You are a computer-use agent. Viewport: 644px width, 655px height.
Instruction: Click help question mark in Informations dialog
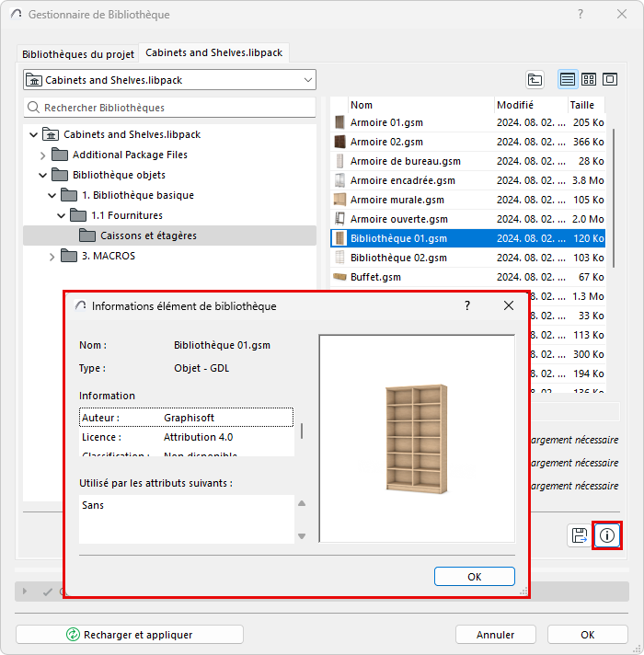click(467, 305)
